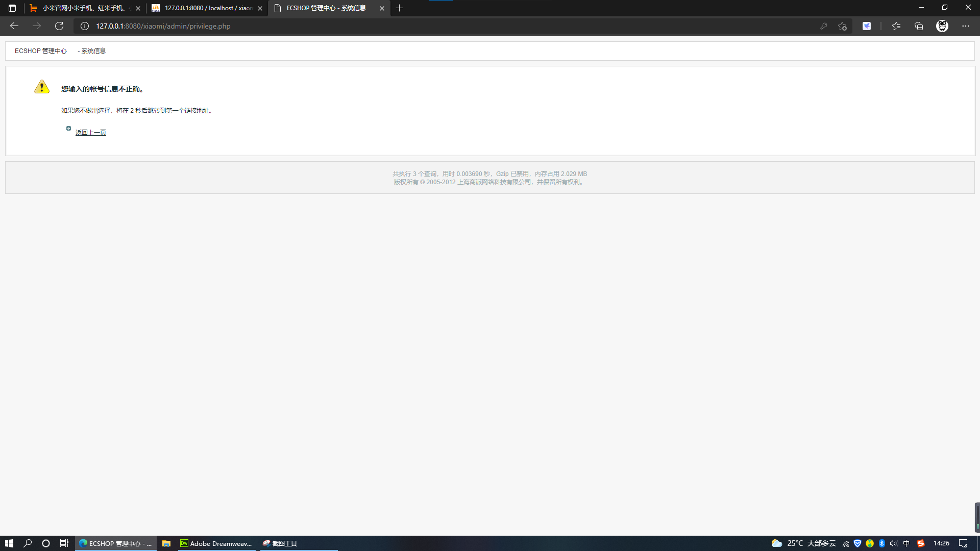Click the site information icon in address bar

pyautogui.click(x=85, y=26)
